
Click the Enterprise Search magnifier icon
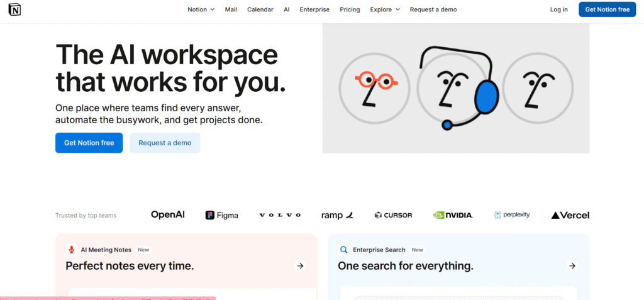coord(344,250)
